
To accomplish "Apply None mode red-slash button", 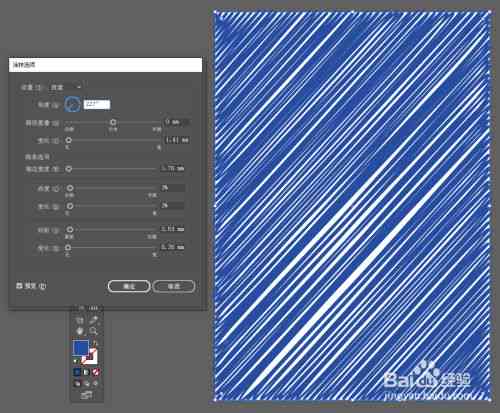I will coord(96,372).
